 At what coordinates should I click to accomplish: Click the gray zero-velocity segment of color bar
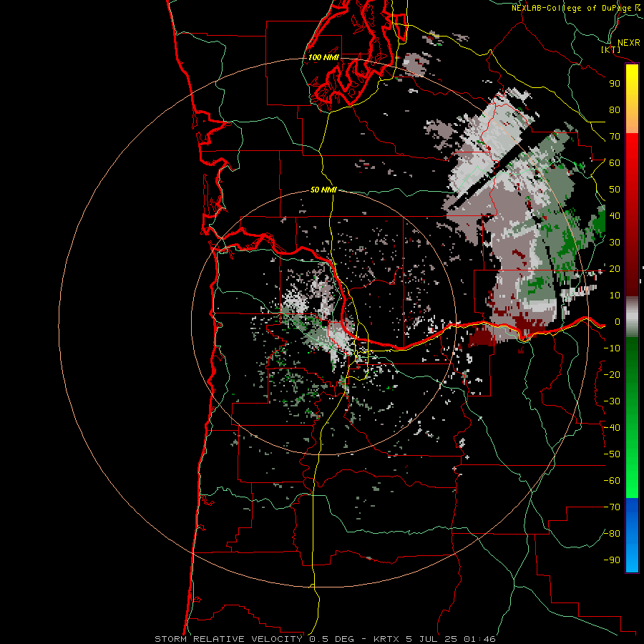[x=632, y=317]
